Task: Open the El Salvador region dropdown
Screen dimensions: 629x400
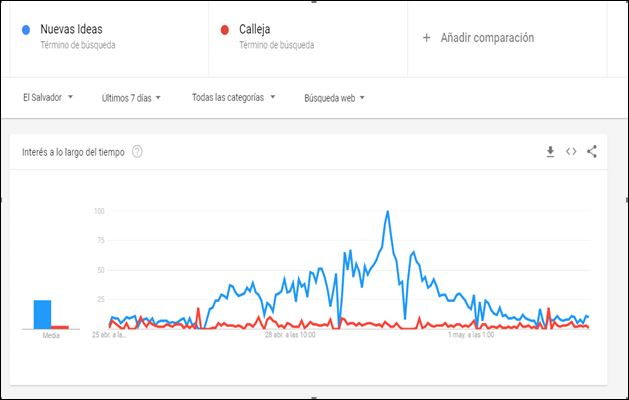Action: [48, 97]
